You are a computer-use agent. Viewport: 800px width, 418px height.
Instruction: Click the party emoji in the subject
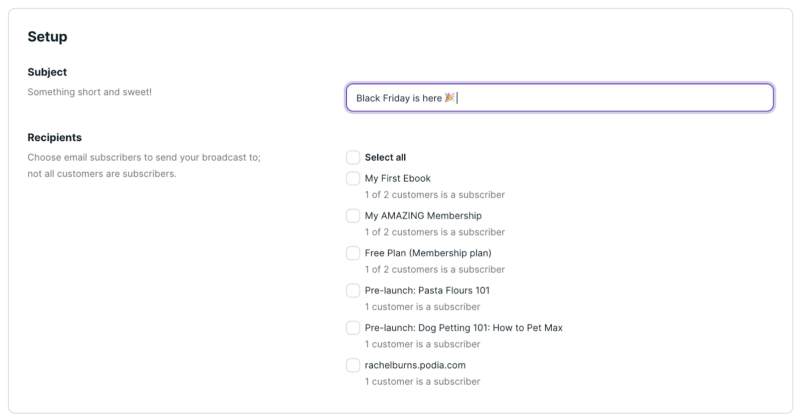tap(450, 97)
